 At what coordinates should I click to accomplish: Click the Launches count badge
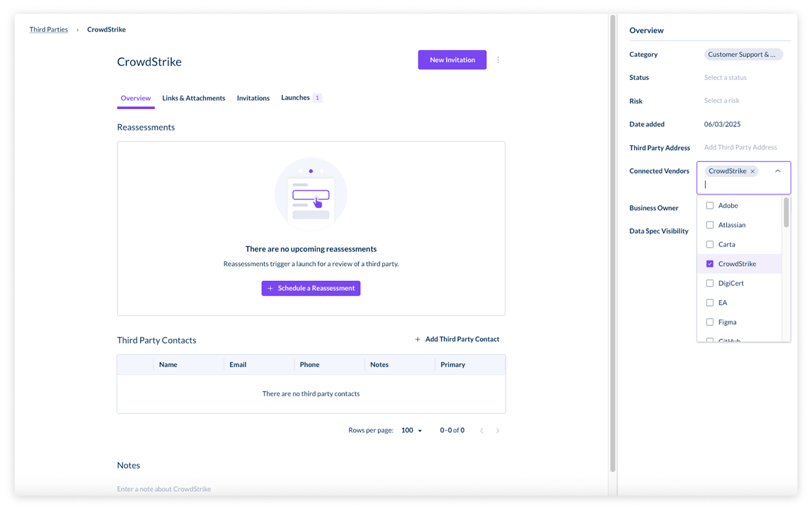point(317,98)
